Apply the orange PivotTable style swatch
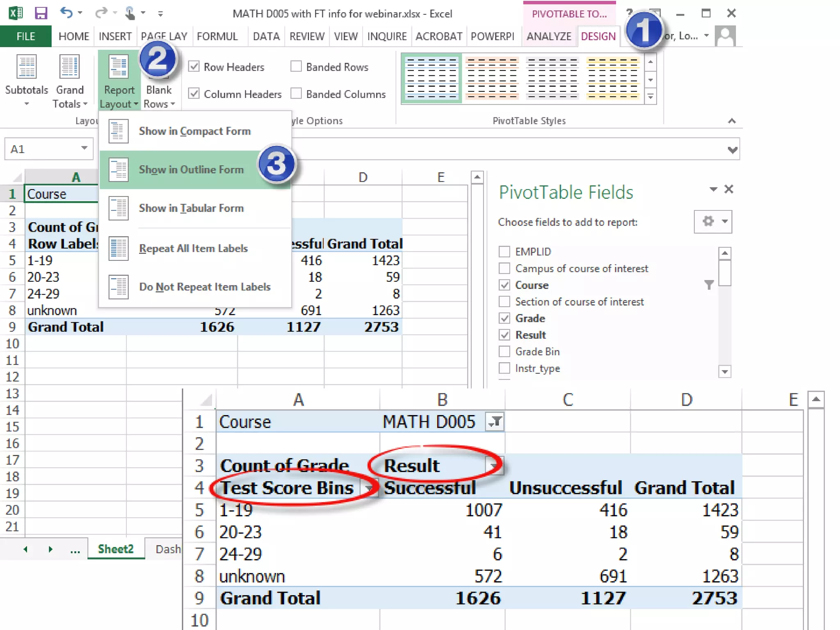This screenshot has width=840, height=630. [x=492, y=78]
